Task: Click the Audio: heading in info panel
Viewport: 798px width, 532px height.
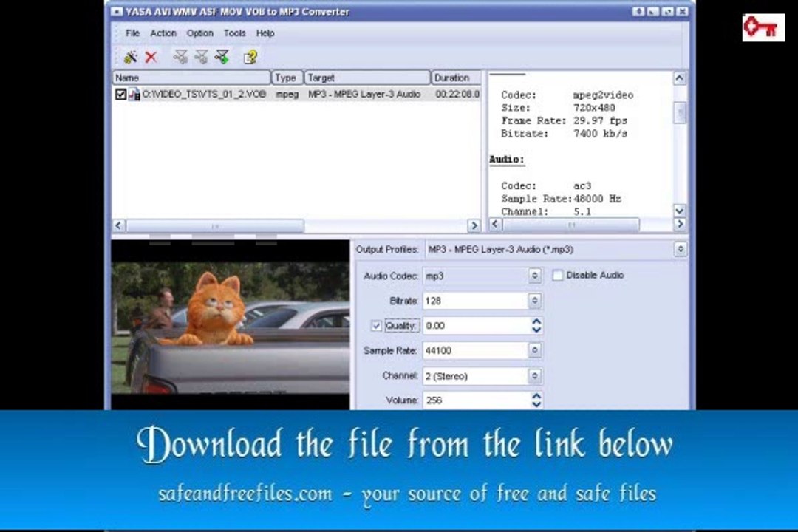Action: [x=507, y=160]
